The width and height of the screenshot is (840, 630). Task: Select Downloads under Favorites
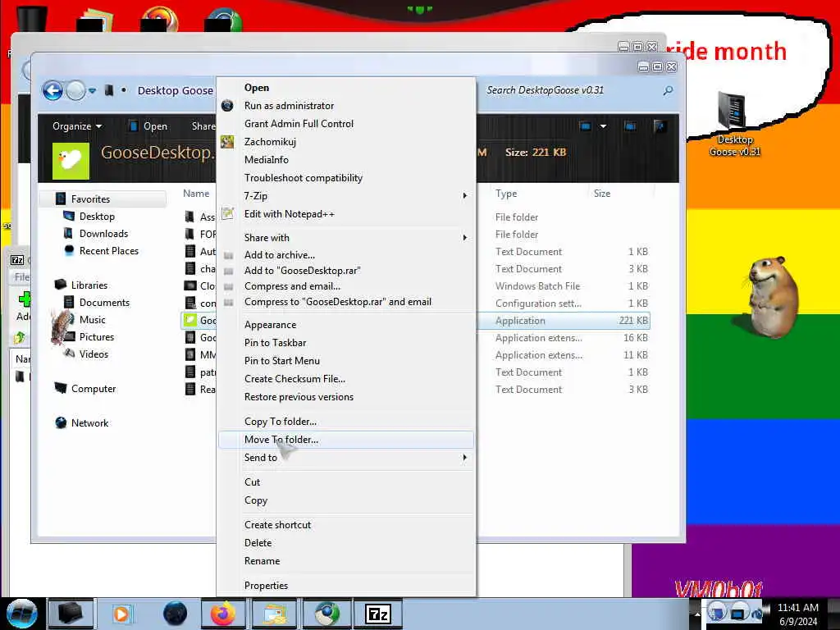click(x=103, y=234)
